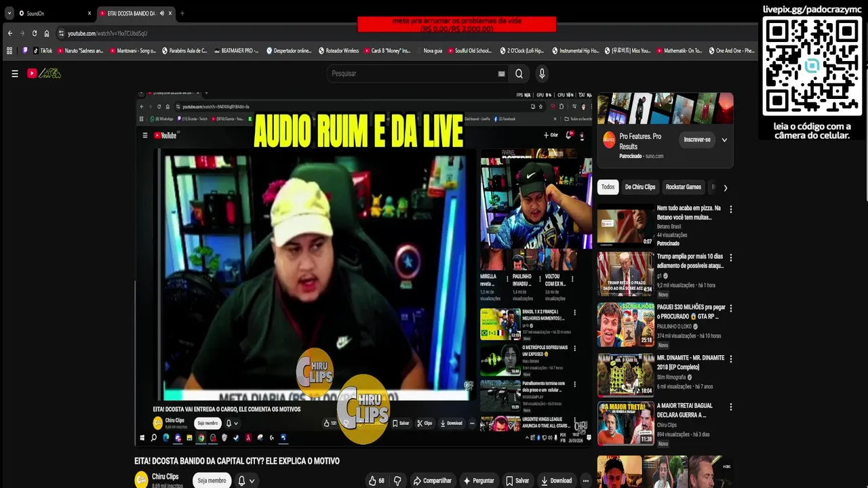This screenshot has width=868, height=488.
Task: View site information for youtube.com
Action: coord(61,33)
